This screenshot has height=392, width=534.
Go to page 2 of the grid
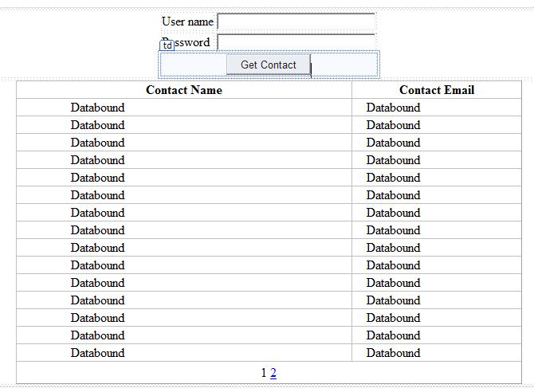[x=273, y=372]
